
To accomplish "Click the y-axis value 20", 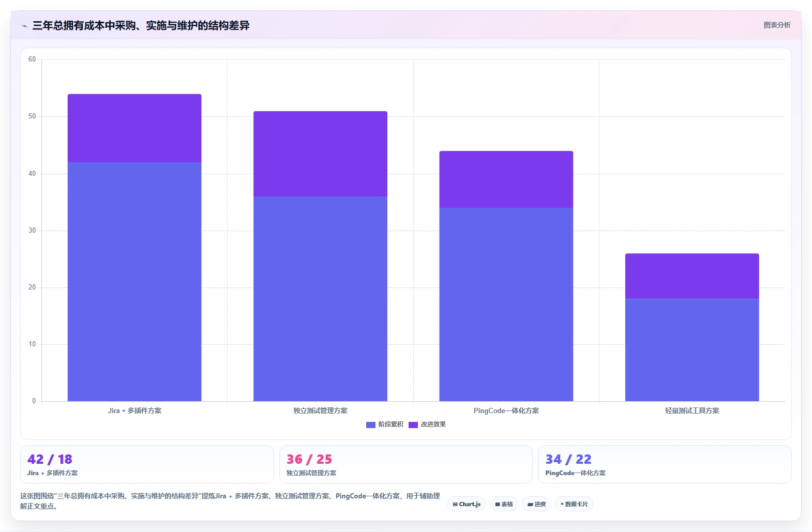I will [x=32, y=287].
